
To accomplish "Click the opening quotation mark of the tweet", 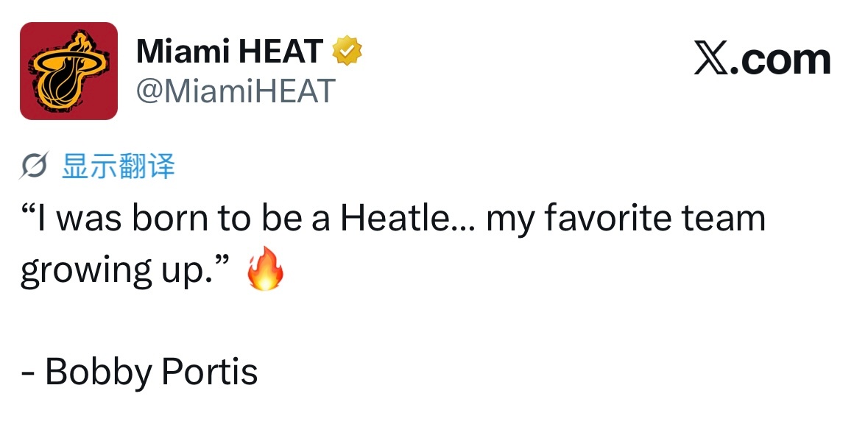I will click(28, 209).
